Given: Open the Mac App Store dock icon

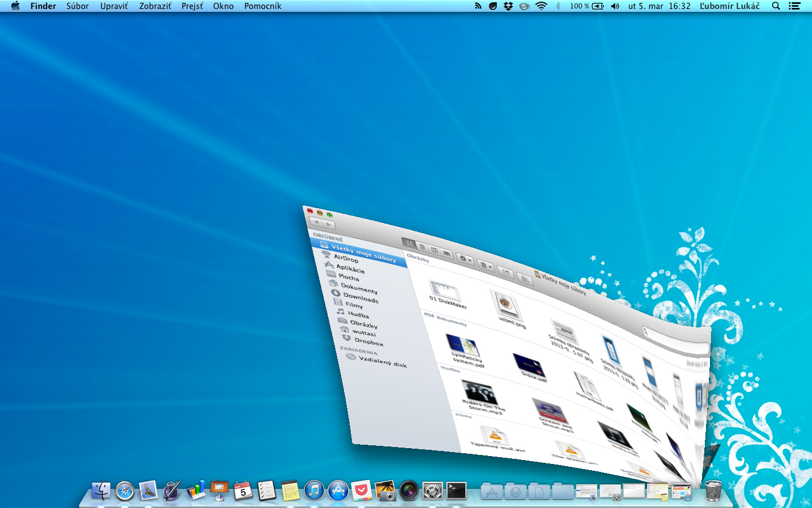Looking at the screenshot, I should coord(338,491).
